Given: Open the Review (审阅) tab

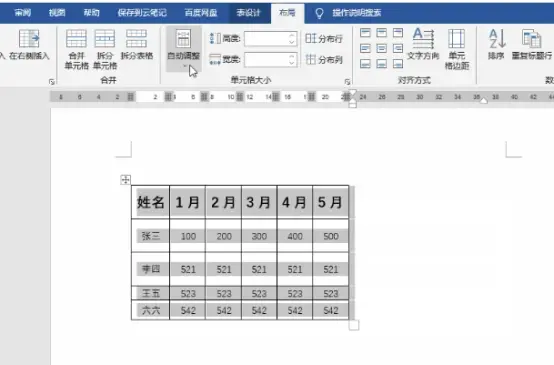Looking at the screenshot, I should (23, 13).
